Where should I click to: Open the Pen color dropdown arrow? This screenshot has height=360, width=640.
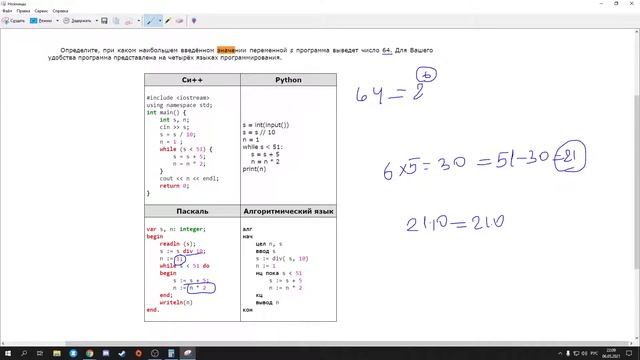pos(160,21)
